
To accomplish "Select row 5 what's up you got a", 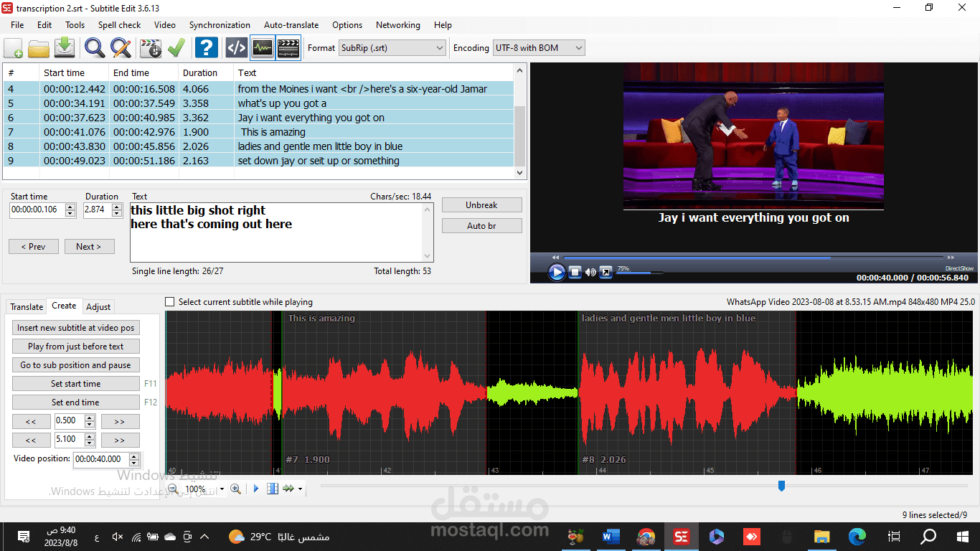I will click(258, 103).
